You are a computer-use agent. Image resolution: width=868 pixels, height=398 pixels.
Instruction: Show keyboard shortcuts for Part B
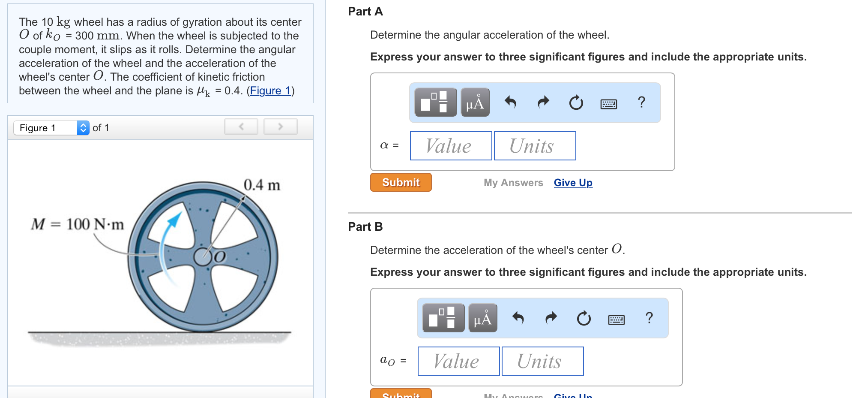pyautogui.click(x=616, y=319)
